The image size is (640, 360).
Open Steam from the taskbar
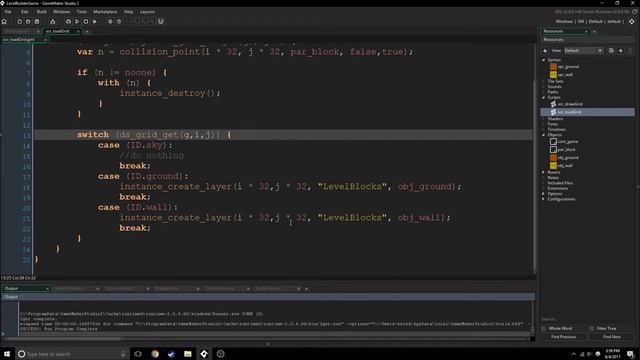click(171, 354)
